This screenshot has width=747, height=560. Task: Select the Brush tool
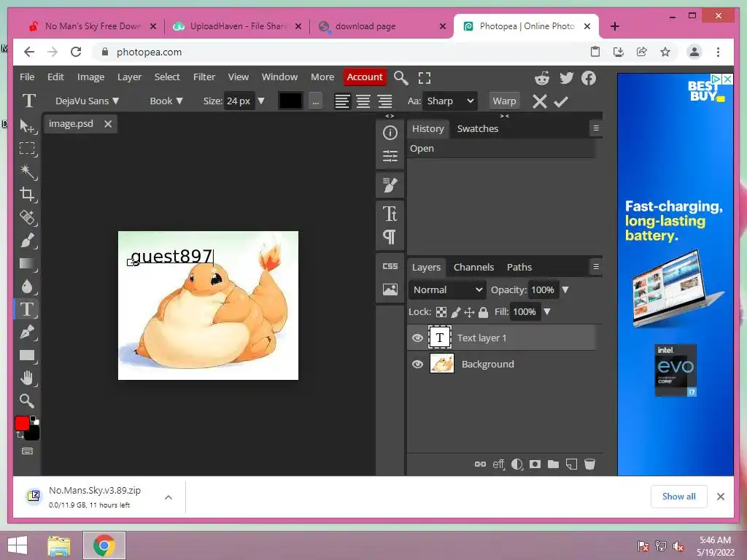coord(27,241)
